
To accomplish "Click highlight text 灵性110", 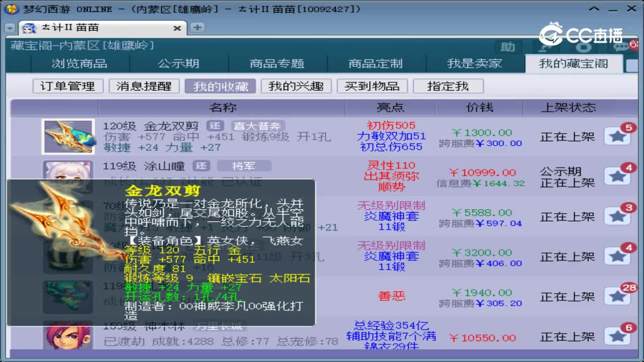I will tap(391, 165).
